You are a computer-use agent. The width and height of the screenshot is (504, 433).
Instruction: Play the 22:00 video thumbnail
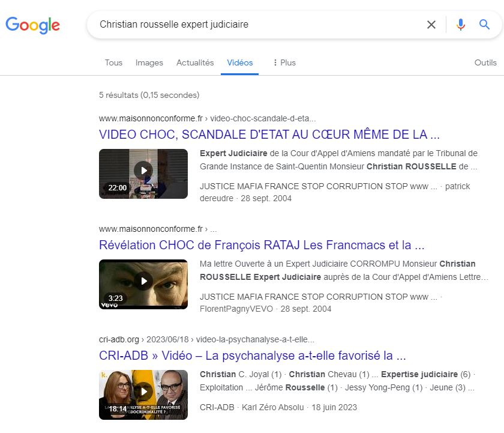point(143,174)
